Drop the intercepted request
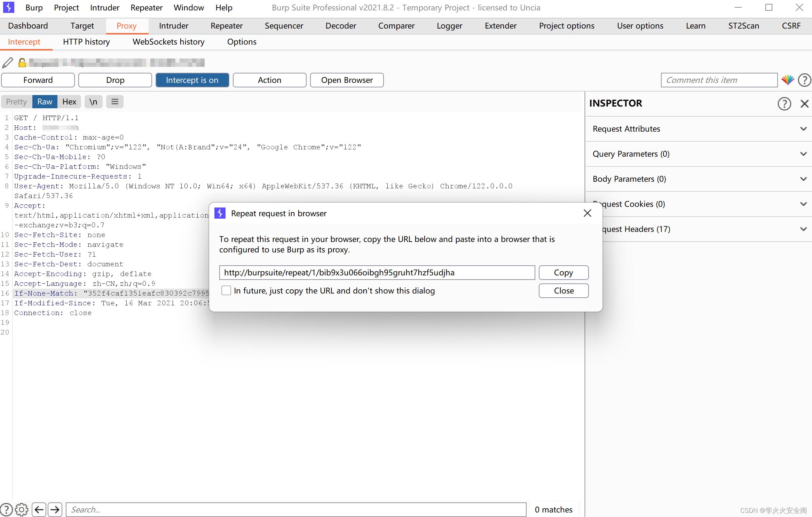The width and height of the screenshot is (812, 517). tap(115, 80)
